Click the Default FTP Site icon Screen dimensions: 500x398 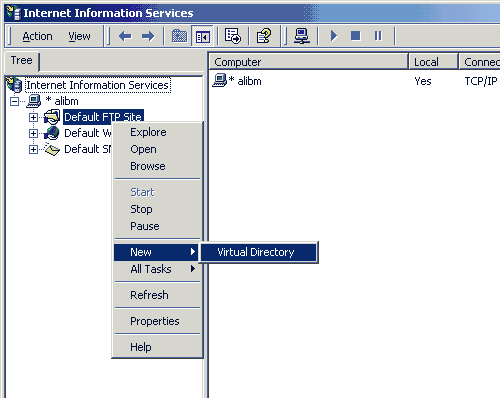click(52, 117)
